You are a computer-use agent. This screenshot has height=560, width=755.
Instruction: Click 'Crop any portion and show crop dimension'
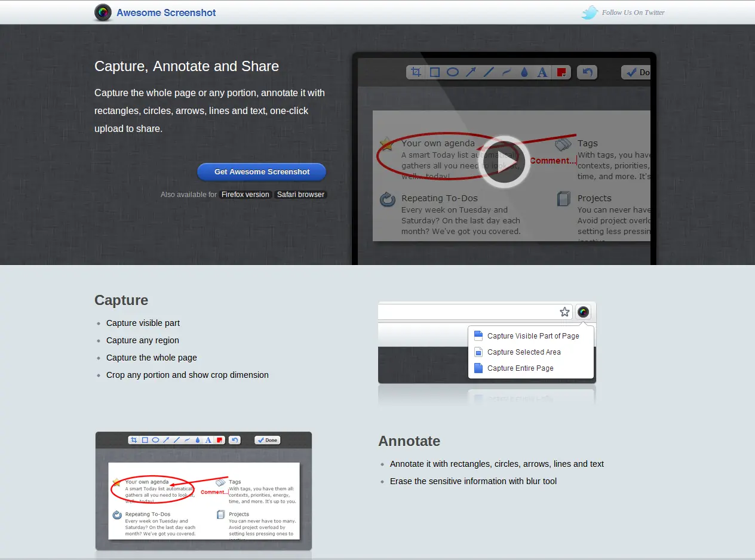click(x=188, y=375)
